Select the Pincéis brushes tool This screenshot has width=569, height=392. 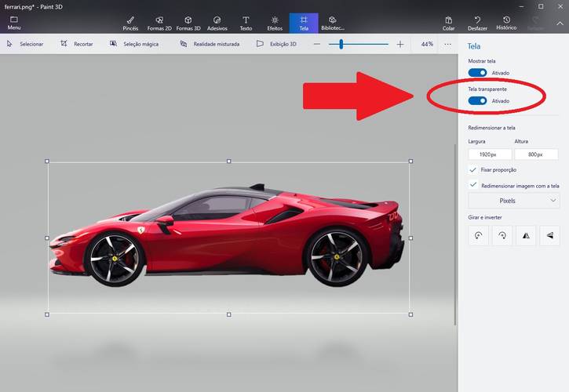pos(130,24)
